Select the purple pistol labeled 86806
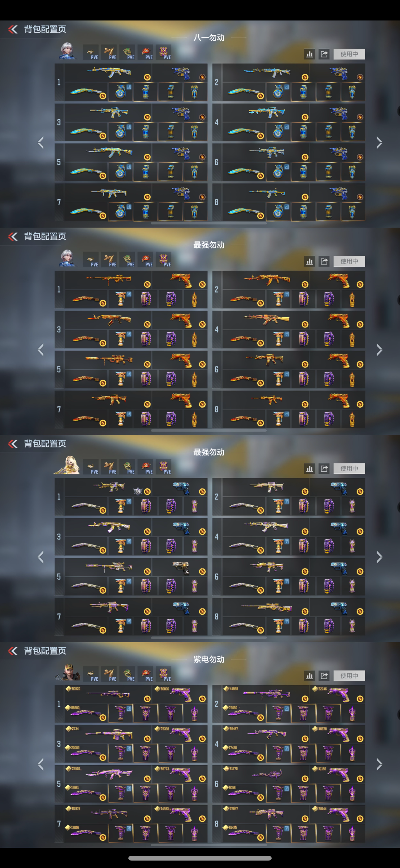This screenshot has width=400, height=868. point(180,695)
